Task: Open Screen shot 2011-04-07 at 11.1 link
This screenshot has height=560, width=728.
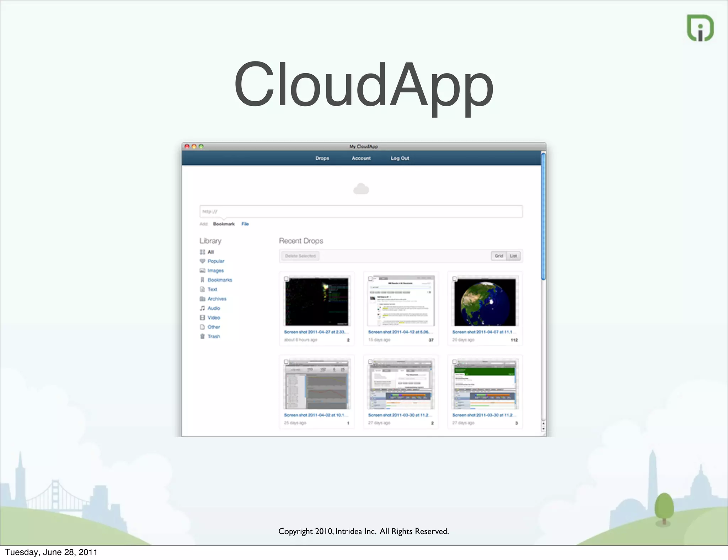Action: (x=485, y=332)
